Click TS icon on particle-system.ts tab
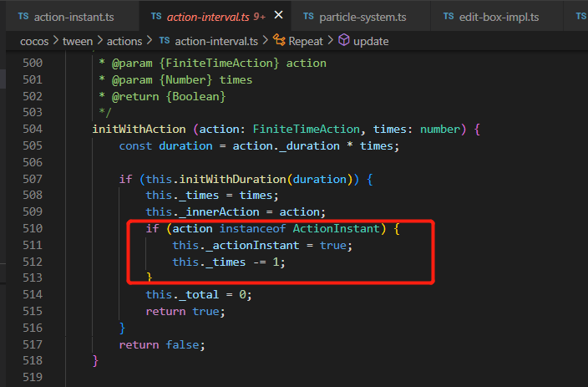The width and height of the screenshot is (588, 387). 308,17
